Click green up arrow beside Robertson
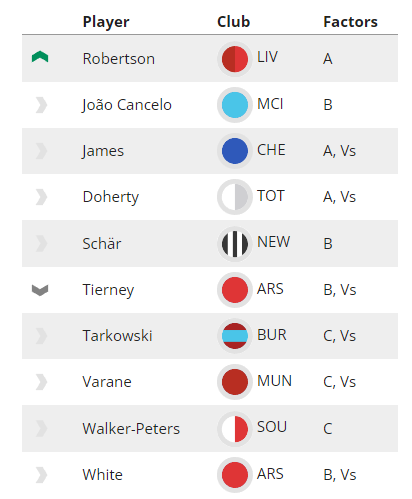This screenshot has height=499, width=412. pyautogui.click(x=40, y=57)
